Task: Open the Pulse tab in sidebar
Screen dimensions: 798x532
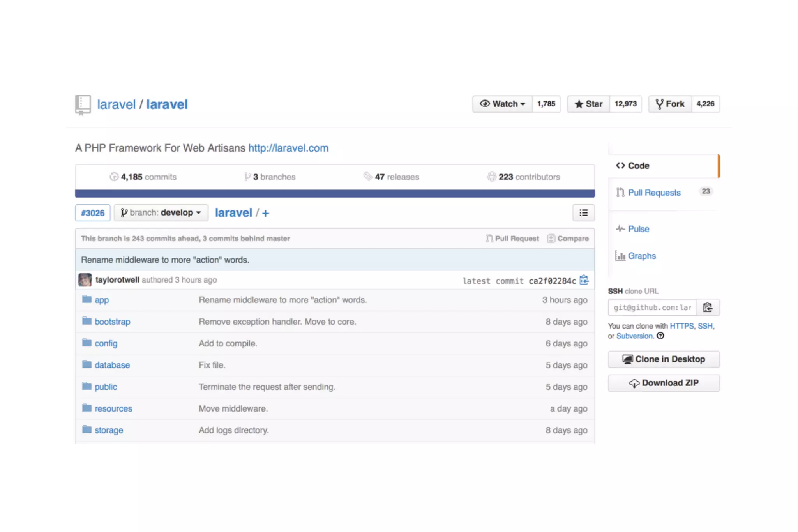Action: point(638,229)
